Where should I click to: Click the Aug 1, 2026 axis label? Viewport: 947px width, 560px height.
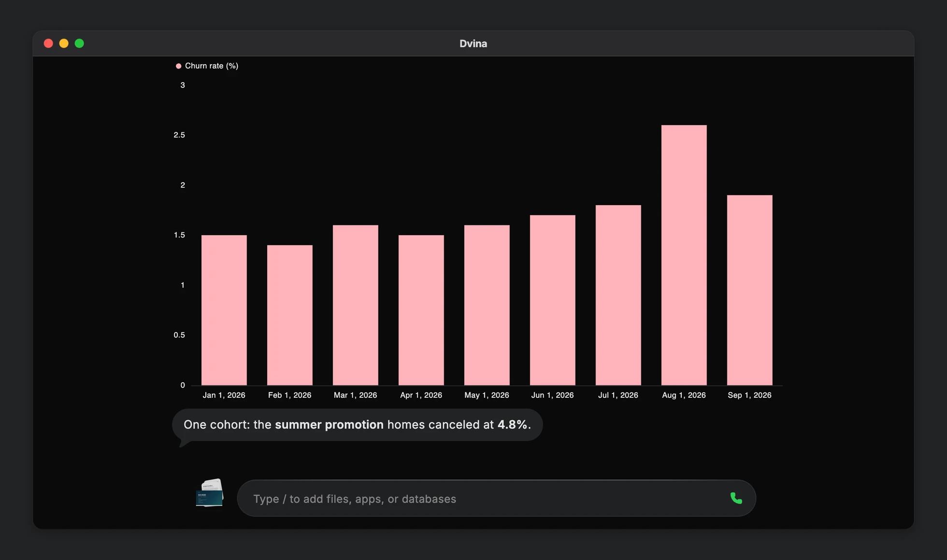[684, 395]
